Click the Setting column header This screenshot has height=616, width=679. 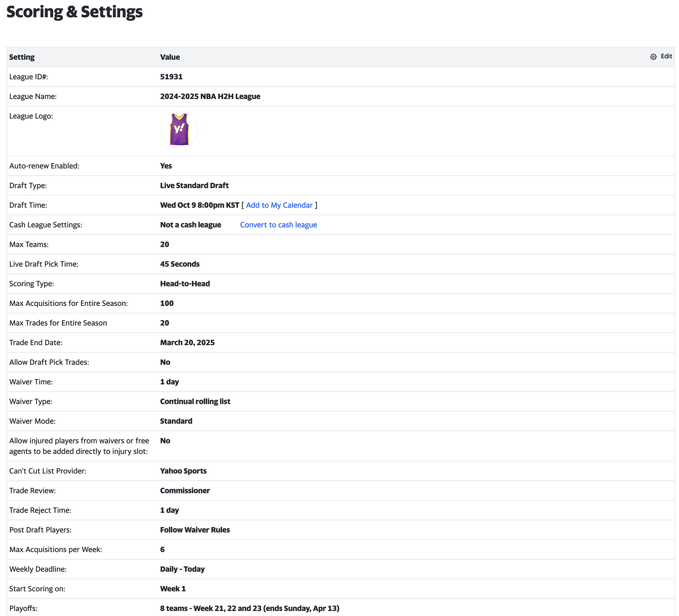(x=22, y=57)
